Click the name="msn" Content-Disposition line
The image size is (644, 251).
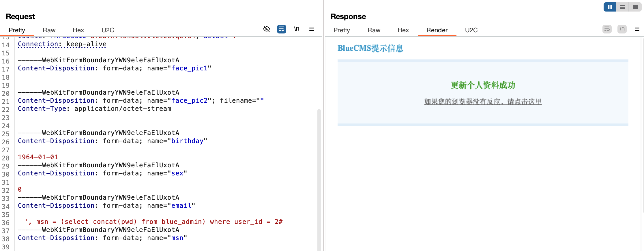click(102, 238)
